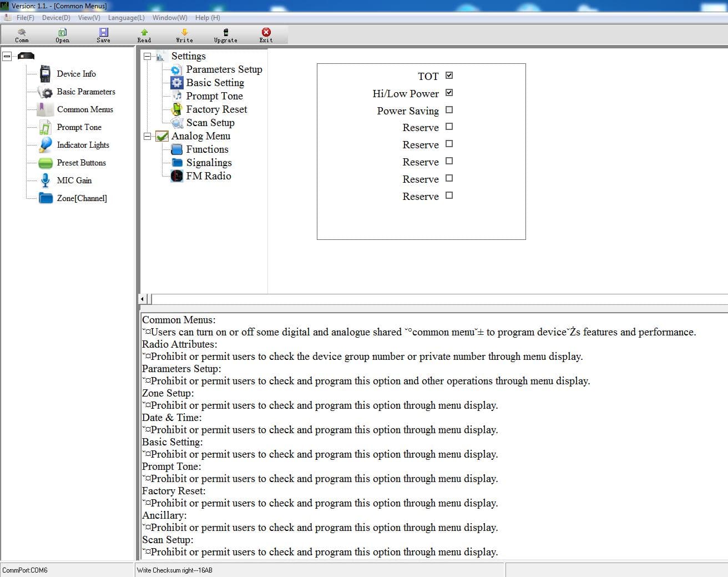Click the Upgrate toolbar icon

226,32
